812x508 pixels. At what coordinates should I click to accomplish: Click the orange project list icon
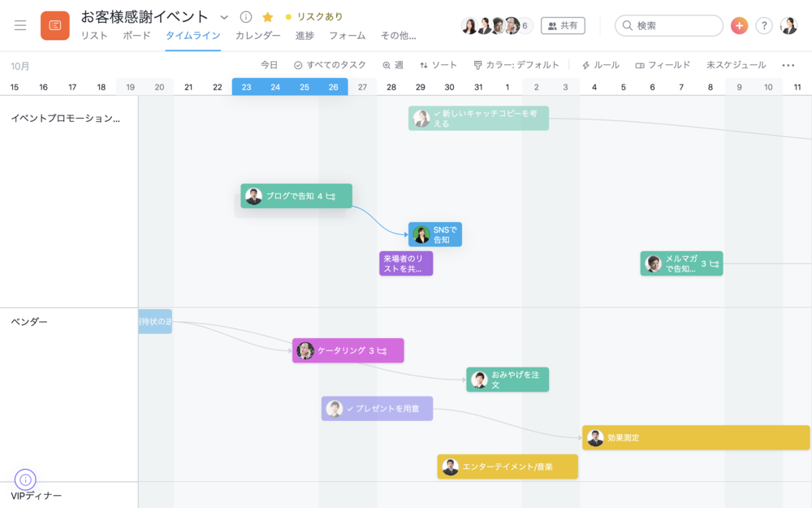point(55,25)
